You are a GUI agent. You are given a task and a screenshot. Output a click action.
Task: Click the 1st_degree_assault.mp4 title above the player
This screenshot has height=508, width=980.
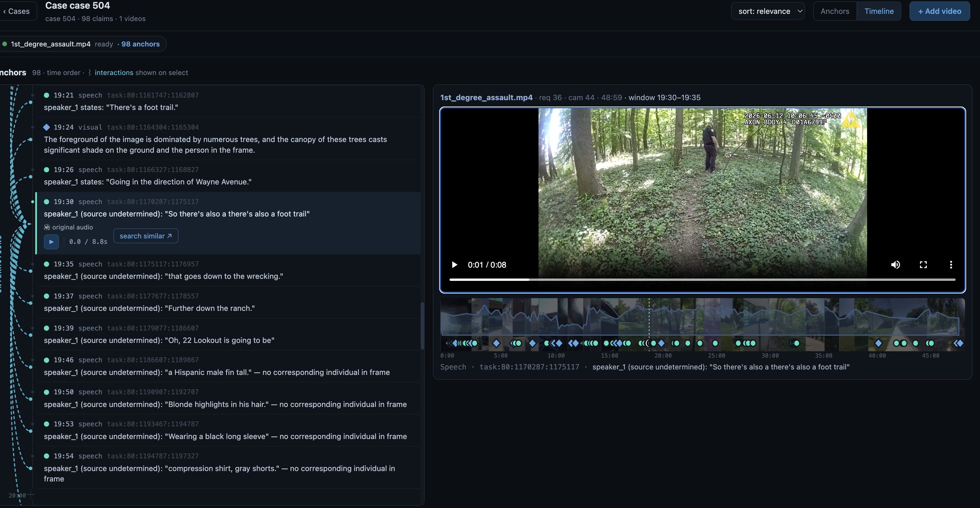(486, 97)
